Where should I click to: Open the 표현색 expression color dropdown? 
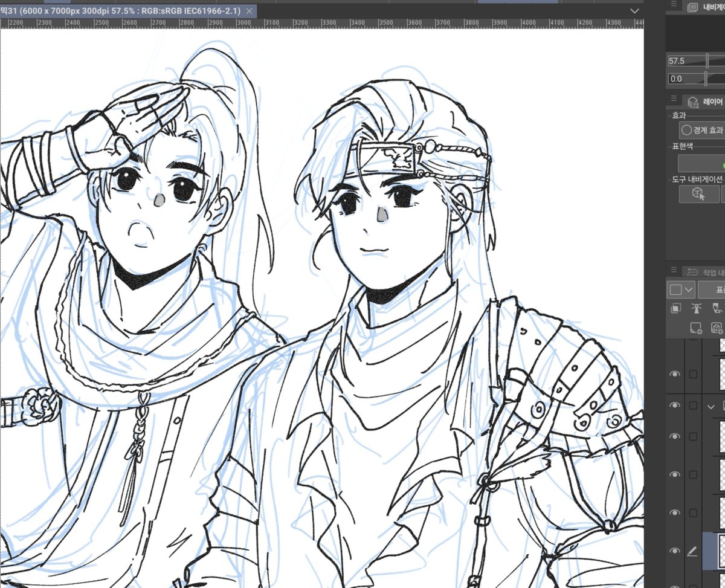point(701,163)
